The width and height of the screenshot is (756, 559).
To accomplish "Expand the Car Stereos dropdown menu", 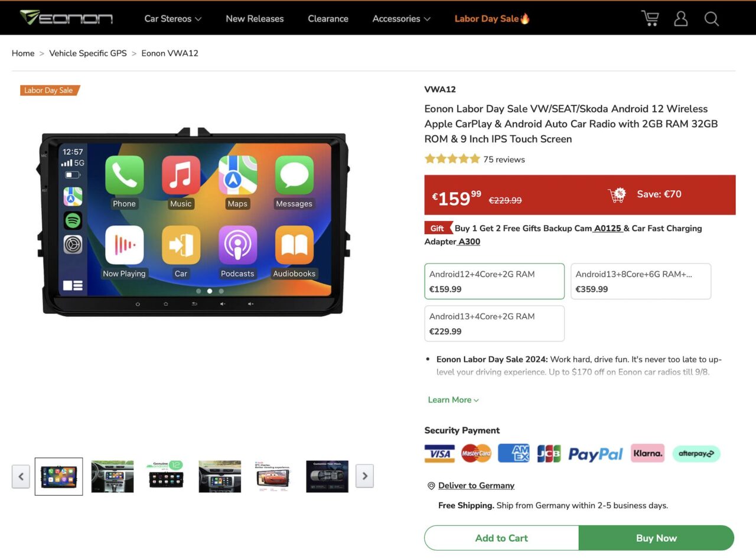I will point(173,18).
